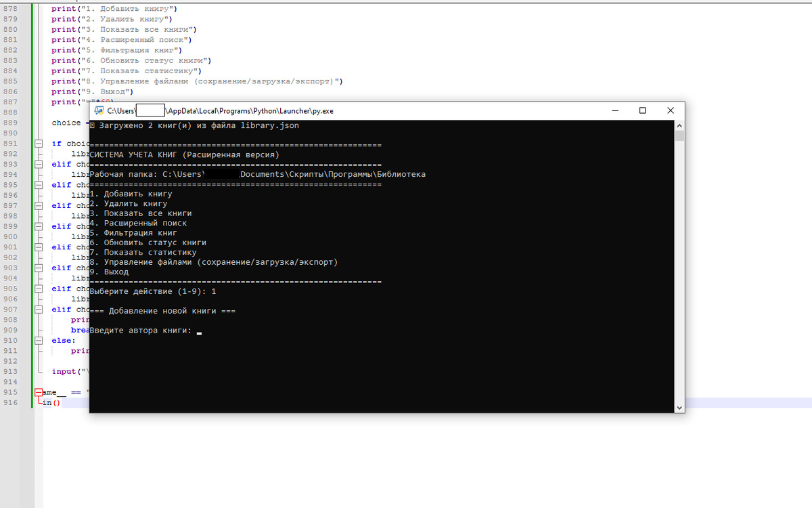The width and height of the screenshot is (812, 508).
Task: Click console menu line '6. Обновить статус книги'
Action: [x=148, y=242]
